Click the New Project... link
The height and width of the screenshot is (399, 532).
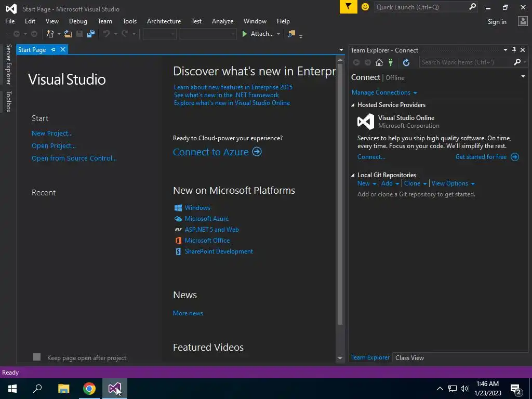tap(52, 134)
